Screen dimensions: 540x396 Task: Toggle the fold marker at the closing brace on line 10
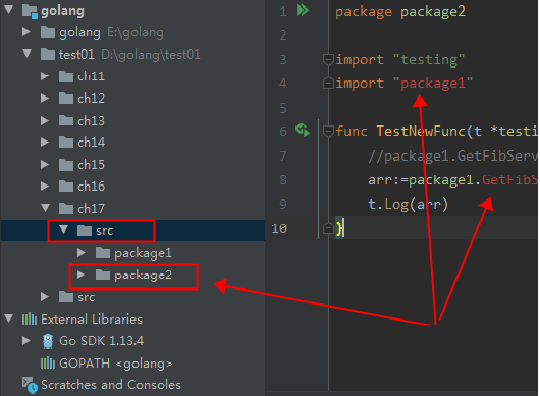point(328,228)
